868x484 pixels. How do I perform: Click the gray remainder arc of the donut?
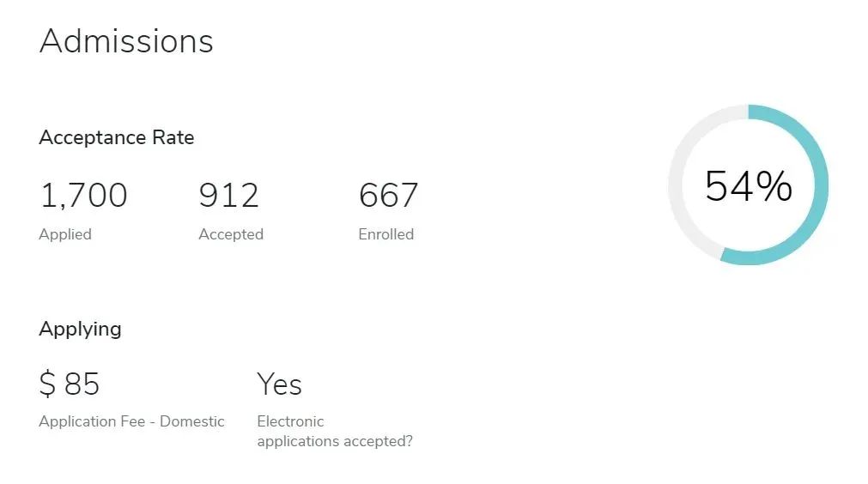[x=677, y=185]
